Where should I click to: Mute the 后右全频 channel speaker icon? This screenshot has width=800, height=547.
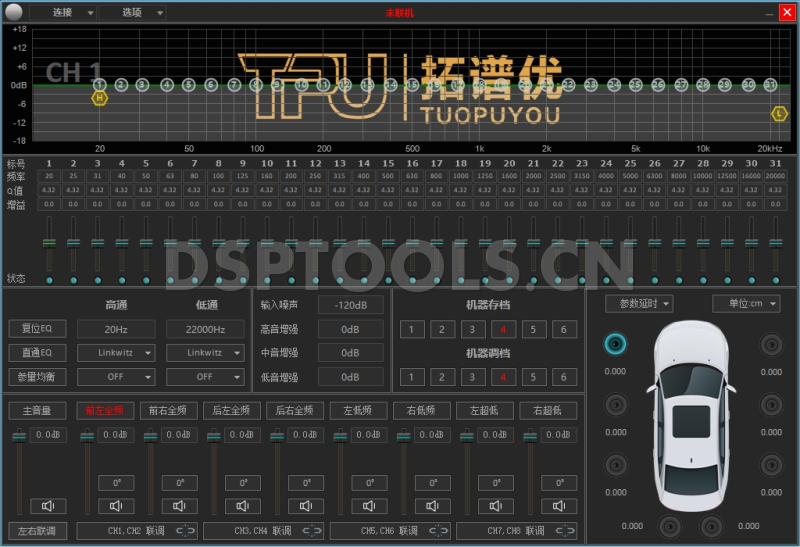pos(306,506)
